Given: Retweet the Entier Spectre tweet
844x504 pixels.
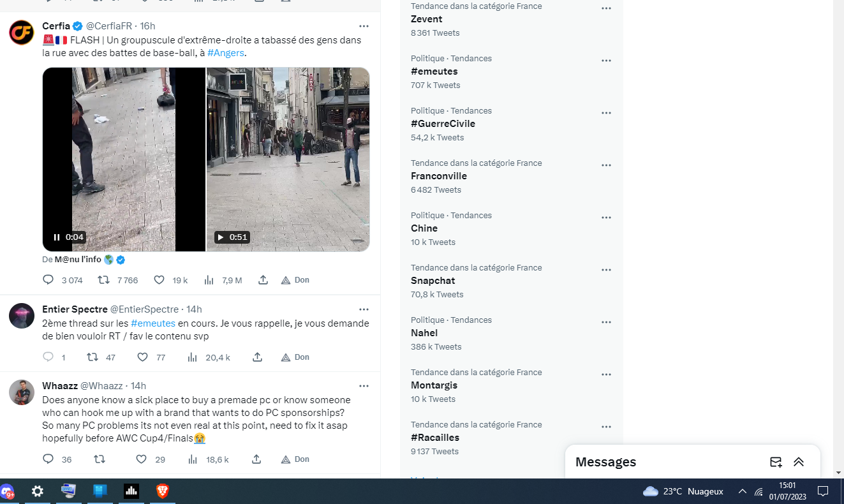Looking at the screenshot, I should (93, 357).
